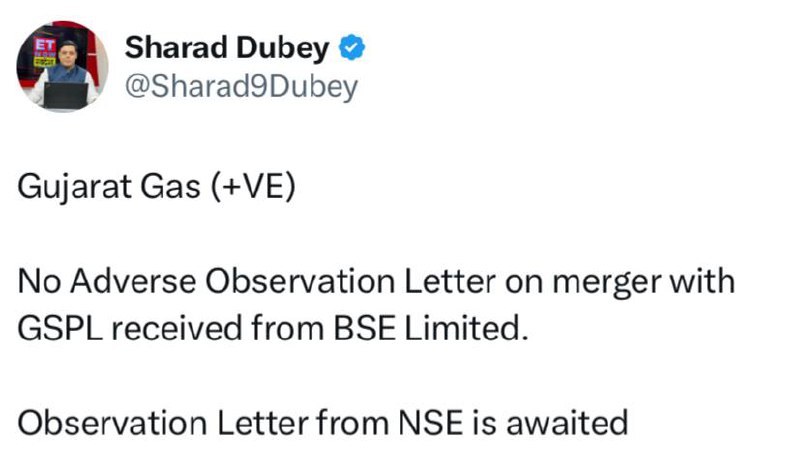This screenshot has width=800, height=471.
Task: Click the word awaited
Action: pyautogui.click(x=567, y=423)
